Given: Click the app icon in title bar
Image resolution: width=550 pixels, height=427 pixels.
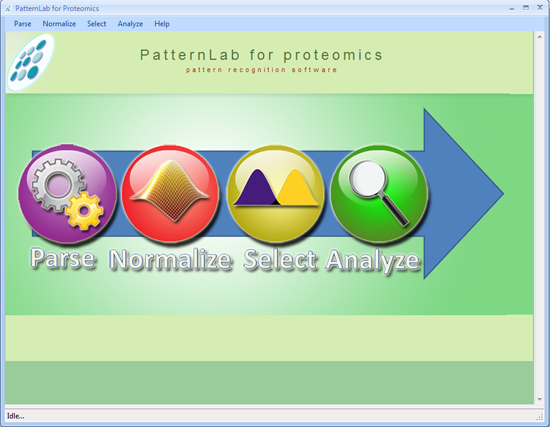Looking at the screenshot, I should click(8, 8).
